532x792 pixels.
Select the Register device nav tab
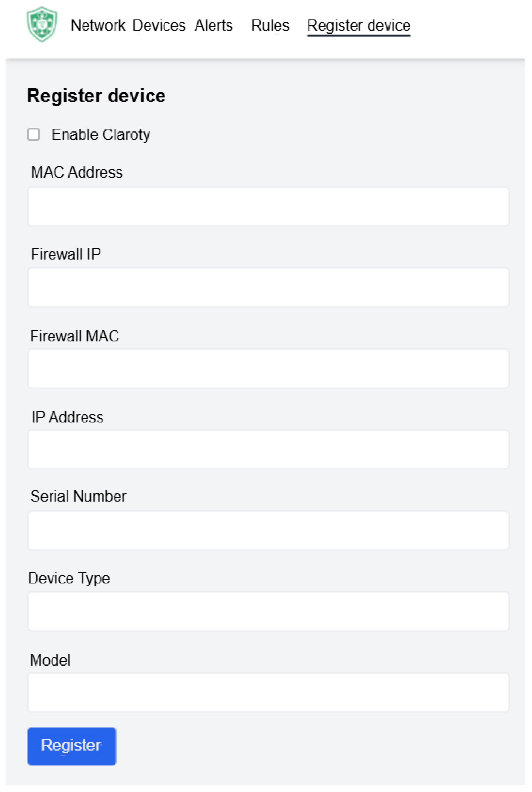tap(359, 26)
